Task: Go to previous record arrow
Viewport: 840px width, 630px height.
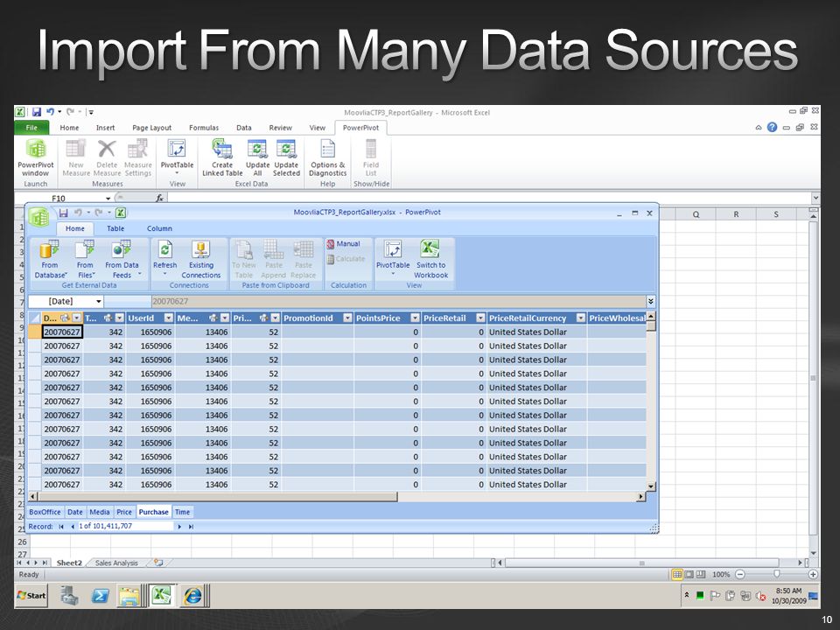Action: coord(73,527)
